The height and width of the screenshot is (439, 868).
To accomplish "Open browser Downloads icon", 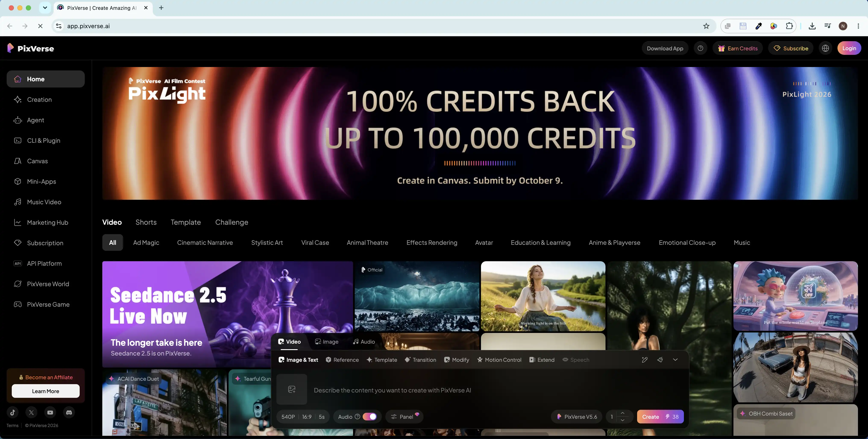I will tap(812, 26).
